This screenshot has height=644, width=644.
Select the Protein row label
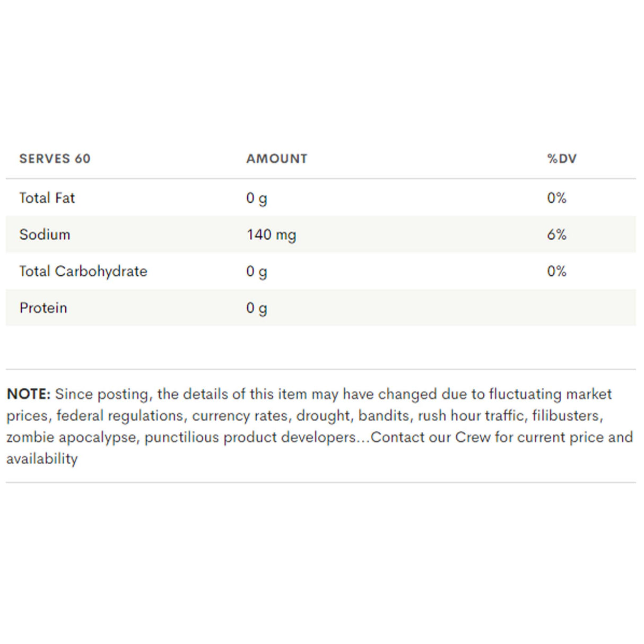(43, 308)
